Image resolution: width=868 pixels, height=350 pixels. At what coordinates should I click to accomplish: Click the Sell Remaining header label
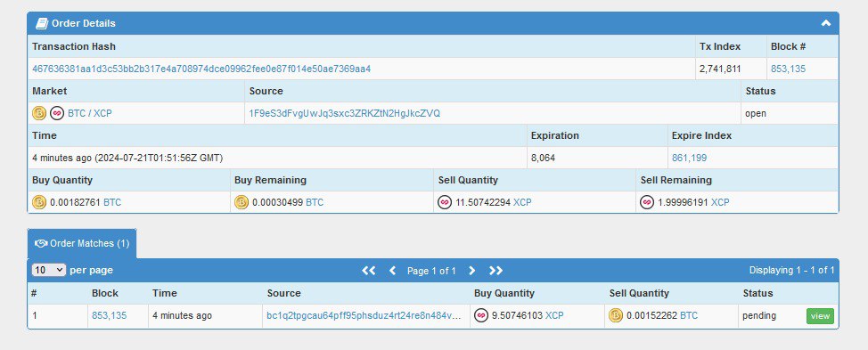tap(676, 180)
